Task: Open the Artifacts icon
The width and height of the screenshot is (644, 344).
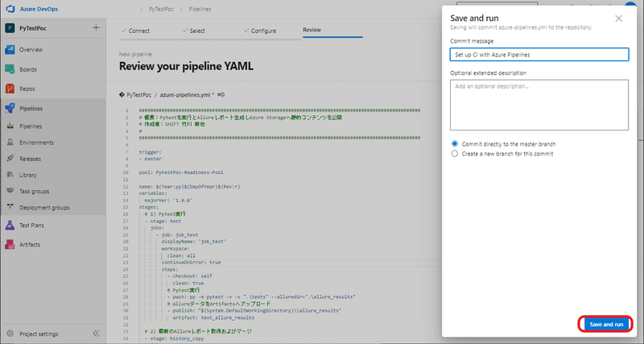Action: 10,244
